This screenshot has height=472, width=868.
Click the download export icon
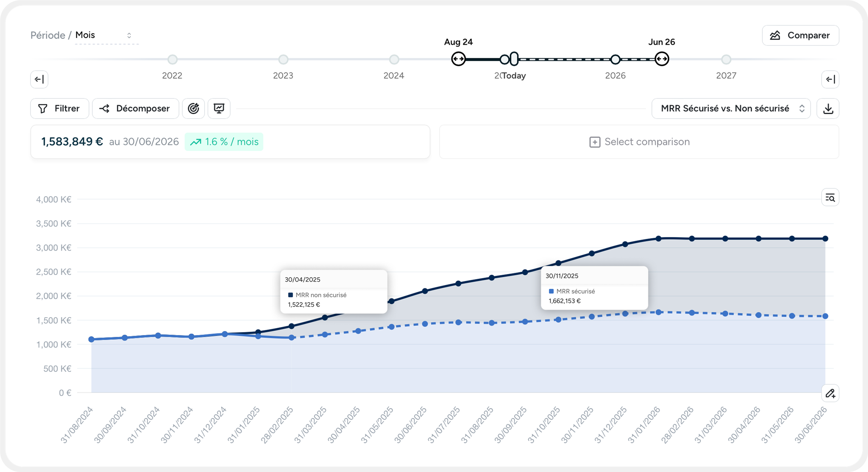pos(828,109)
